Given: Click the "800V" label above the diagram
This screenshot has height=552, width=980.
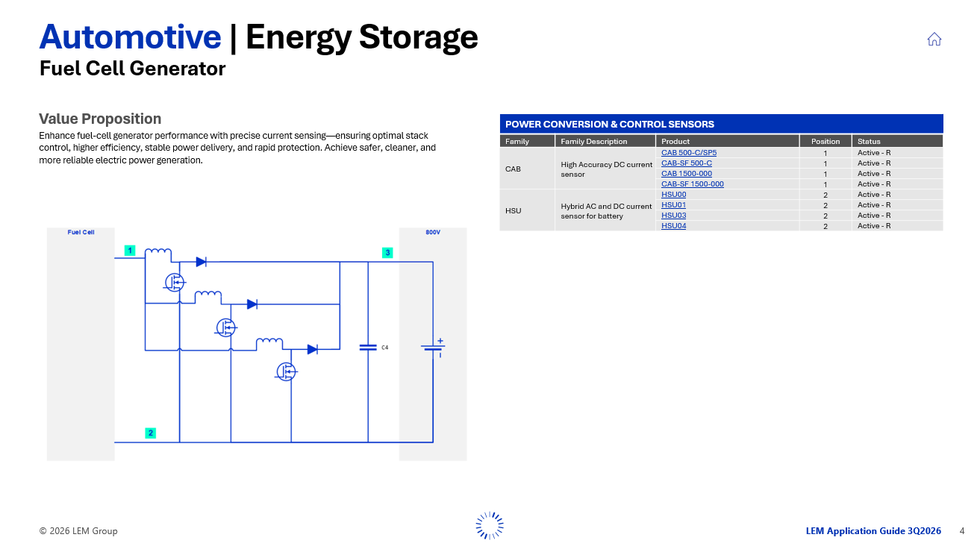Looking at the screenshot, I should point(433,233).
